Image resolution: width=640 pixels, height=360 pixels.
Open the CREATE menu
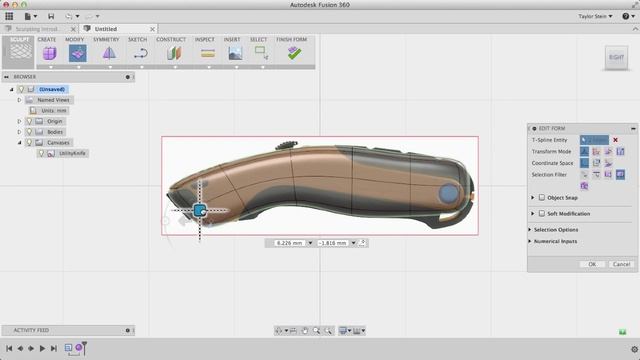pos(47,39)
